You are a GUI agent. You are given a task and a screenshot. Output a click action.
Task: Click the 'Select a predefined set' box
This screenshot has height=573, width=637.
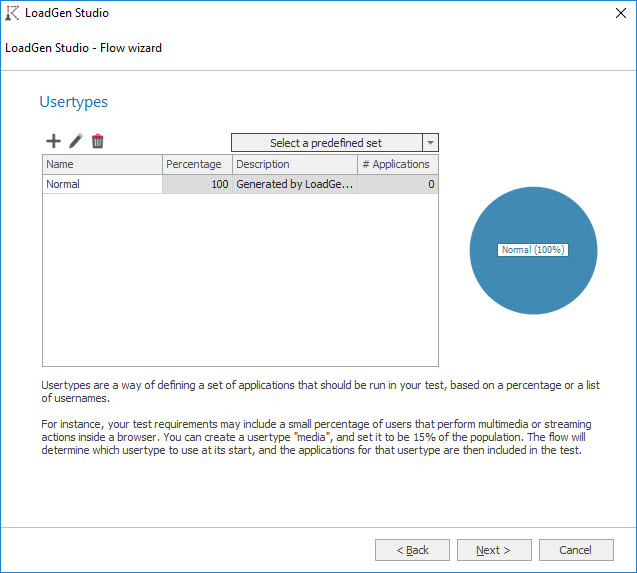pos(326,143)
